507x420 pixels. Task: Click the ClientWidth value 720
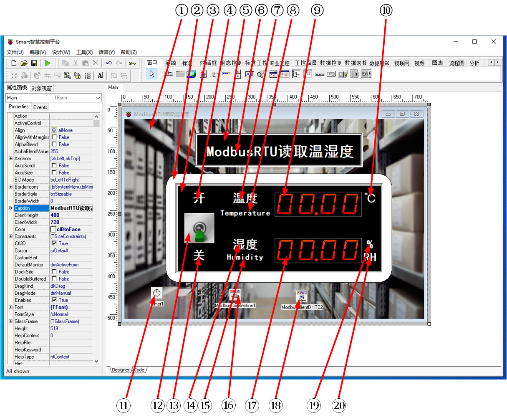click(55, 223)
